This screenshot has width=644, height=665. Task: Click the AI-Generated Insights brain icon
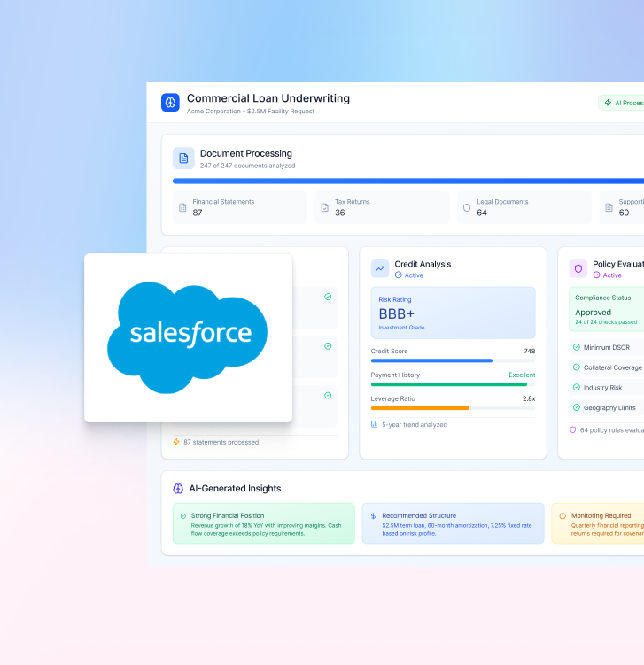click(178, 489)
